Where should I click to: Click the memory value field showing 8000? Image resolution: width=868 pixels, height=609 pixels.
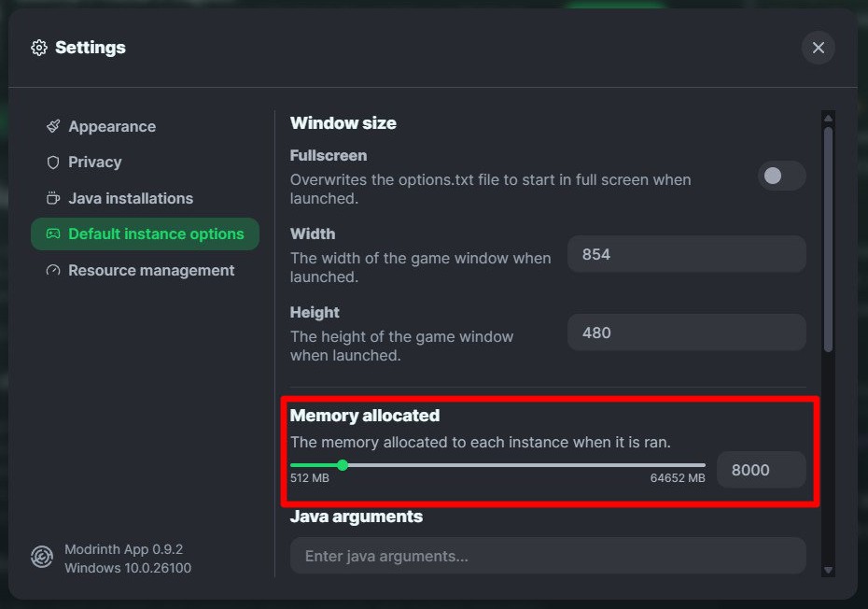click(760, 470)
